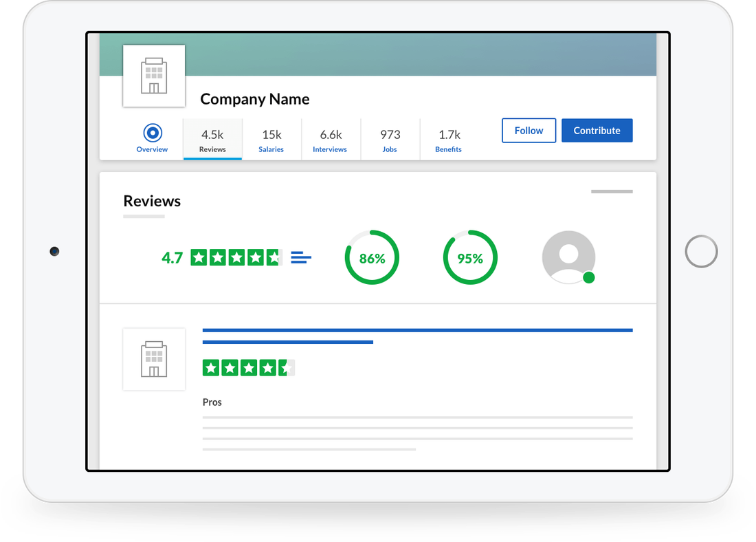
Task: Go to the 1.7k Benefits tab
Action: point(449,140)
